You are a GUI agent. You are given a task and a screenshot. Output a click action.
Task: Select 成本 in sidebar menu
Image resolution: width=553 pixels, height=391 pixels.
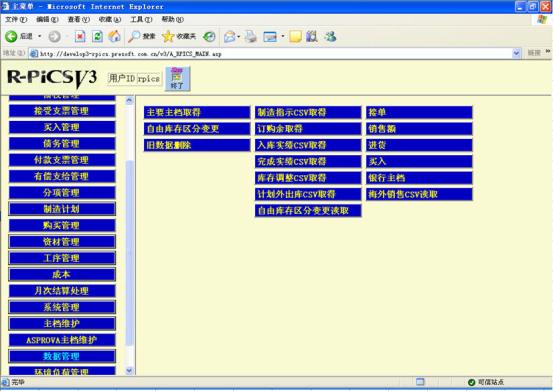[62, 275]
